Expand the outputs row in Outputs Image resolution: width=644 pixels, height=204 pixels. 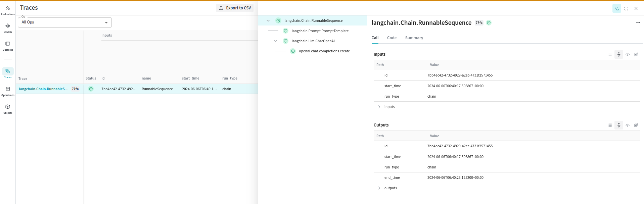[x=379, y=188]
